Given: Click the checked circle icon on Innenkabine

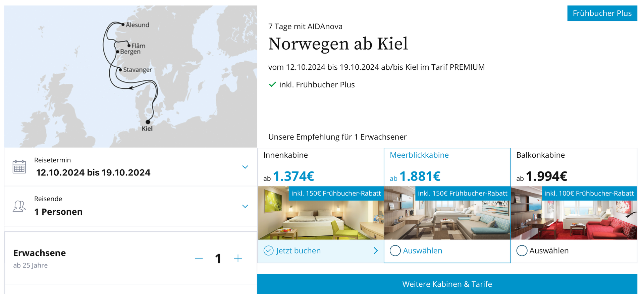Looking at the screenshot, I should click(x=268, y=250).
